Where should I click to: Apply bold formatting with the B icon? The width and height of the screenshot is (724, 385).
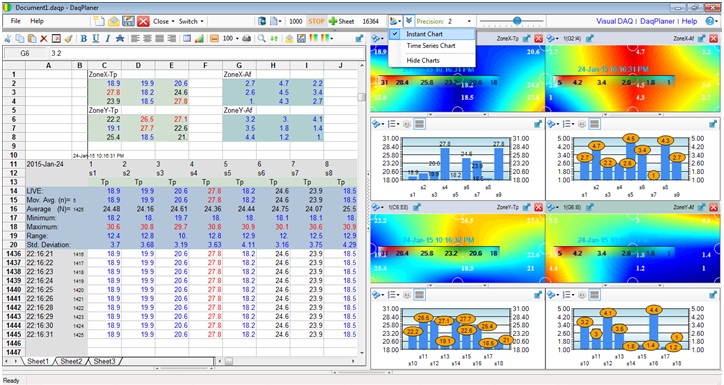pos(84,39)
